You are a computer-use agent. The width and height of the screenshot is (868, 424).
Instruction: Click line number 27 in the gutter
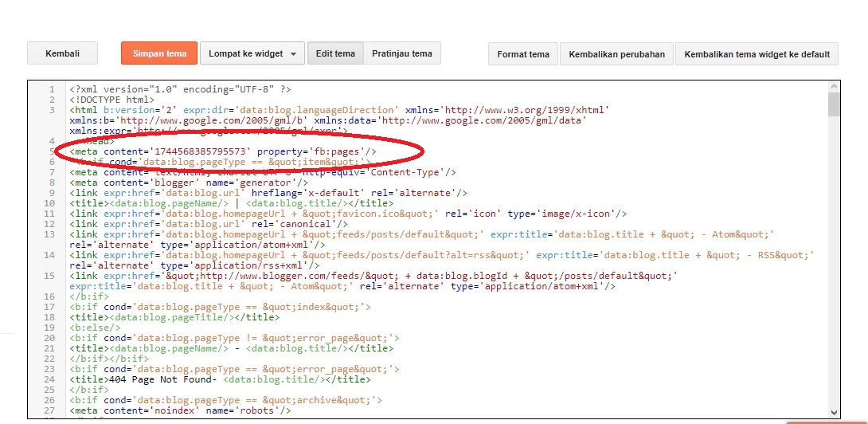coord(50,410)
